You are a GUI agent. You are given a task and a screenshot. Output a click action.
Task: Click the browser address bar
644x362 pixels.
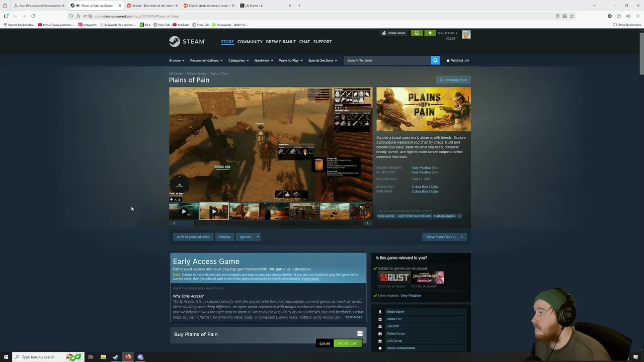point(322,16)
